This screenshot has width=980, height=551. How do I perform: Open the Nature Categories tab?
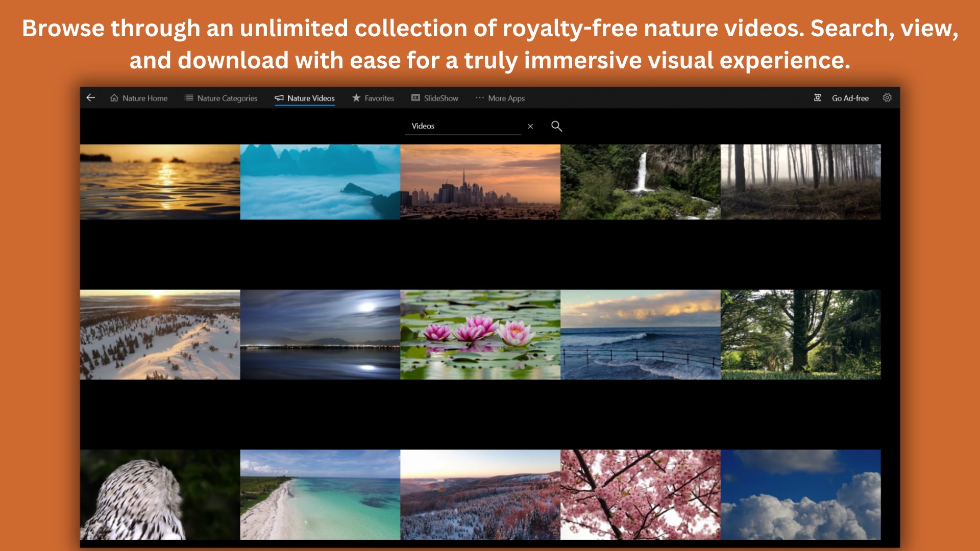pyautogui.click(x=227, y=98)
